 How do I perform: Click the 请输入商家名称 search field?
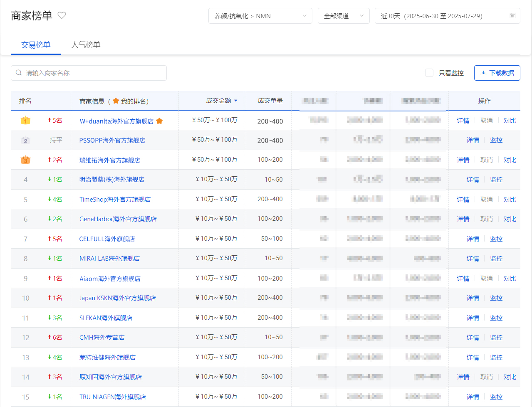click(89, 73)
